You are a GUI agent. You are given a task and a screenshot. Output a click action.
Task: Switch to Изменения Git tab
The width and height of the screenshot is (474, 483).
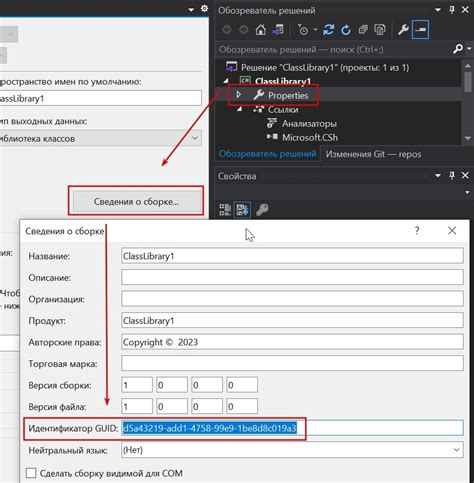[373, 154]
